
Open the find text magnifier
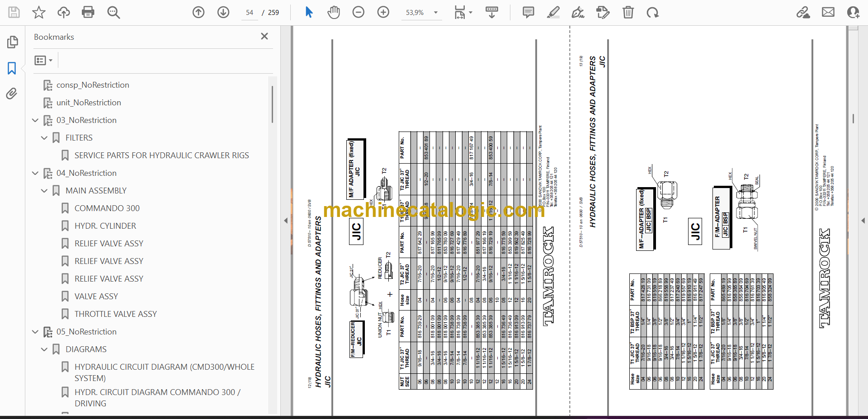point(113,12)
